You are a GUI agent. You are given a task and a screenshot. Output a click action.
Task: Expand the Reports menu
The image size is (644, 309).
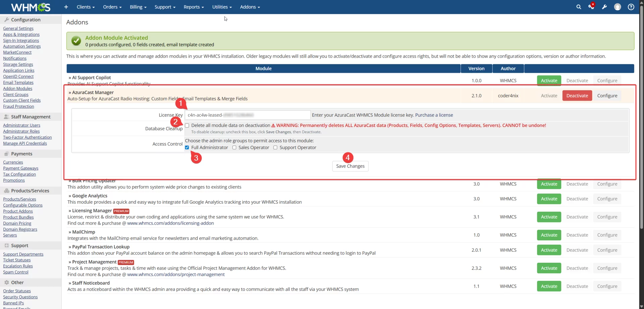[194, 7]
